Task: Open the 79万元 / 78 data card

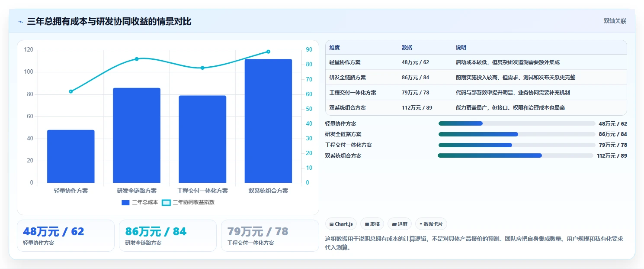Action: [270, 236]
